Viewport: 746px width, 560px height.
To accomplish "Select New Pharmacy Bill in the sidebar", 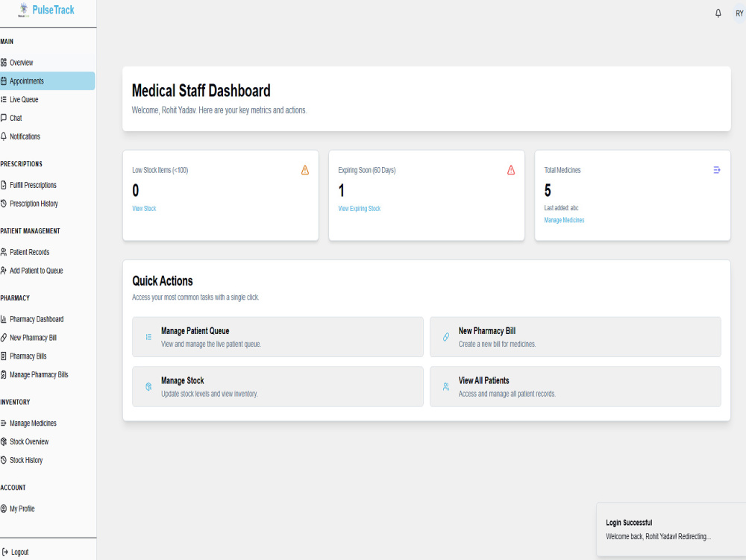I will (x=47, y=338).
